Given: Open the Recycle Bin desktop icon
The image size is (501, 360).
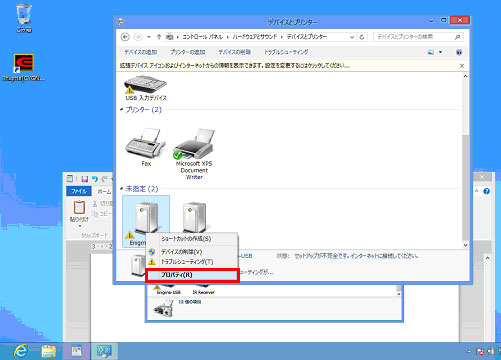Looking at the screenshot, I should coord(24,18).
